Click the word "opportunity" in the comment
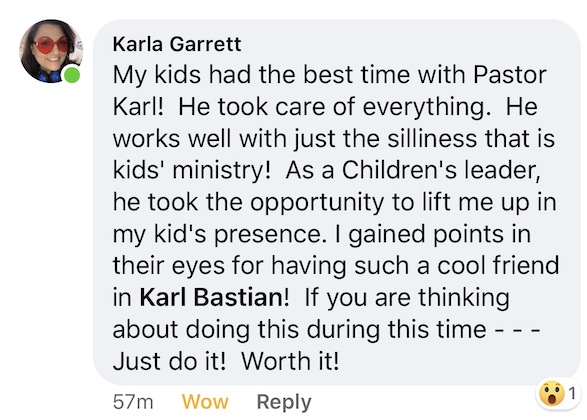This screenshot has width=587, height=420. pos(317,203)
